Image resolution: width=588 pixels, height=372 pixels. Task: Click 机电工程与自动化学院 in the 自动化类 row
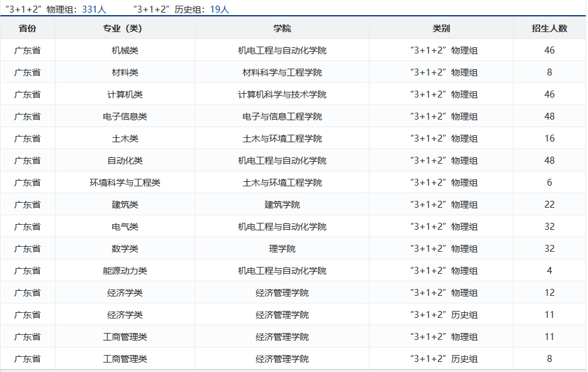click(x=282, y=161)
